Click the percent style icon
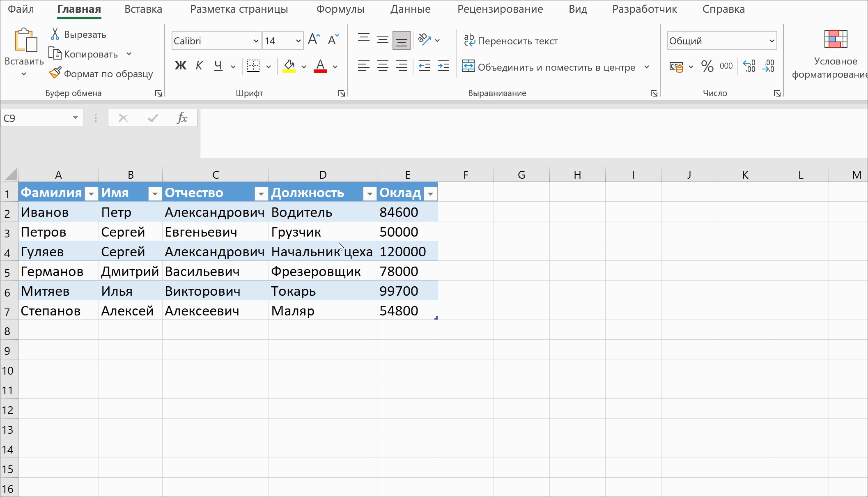The height and width of the screenshot is (497, 868). (x=707, y=66)
